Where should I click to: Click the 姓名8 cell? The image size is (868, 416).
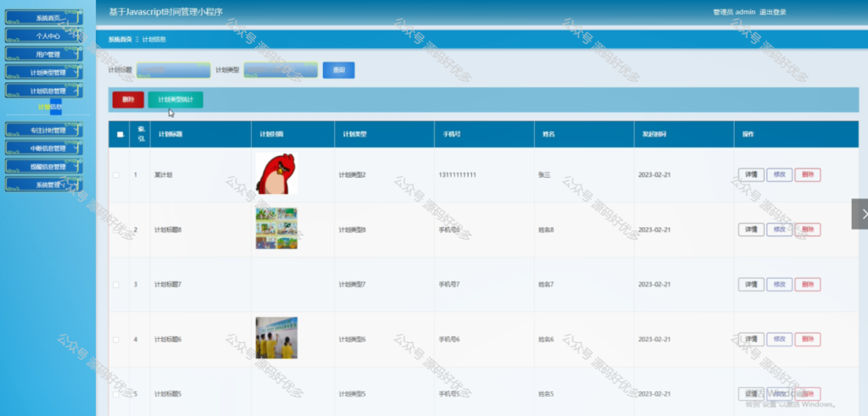click(x=546, y=230)
